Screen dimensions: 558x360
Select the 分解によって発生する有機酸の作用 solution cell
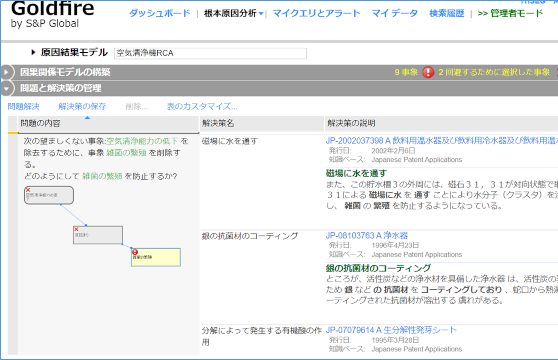(x=262, y=336)
